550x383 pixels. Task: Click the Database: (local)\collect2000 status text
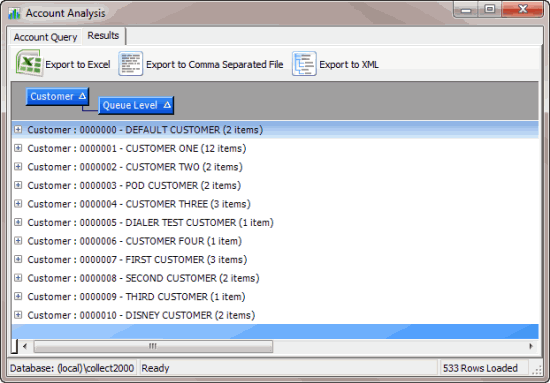tap(72, 368)
